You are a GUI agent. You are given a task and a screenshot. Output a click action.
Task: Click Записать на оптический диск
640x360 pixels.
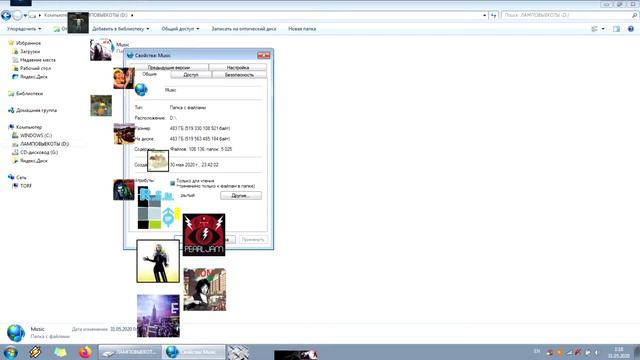click(x=244, y=29)
